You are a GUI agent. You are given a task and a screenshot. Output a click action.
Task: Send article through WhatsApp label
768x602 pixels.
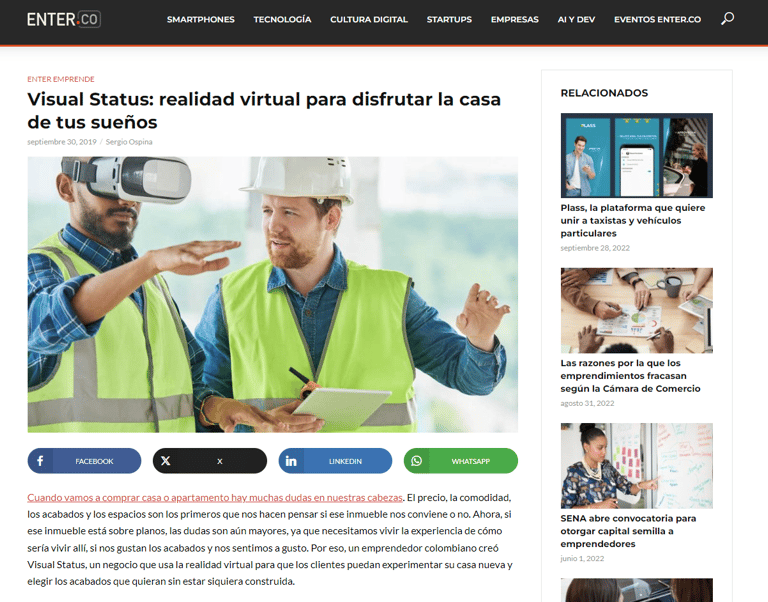[x=471, y=461]
